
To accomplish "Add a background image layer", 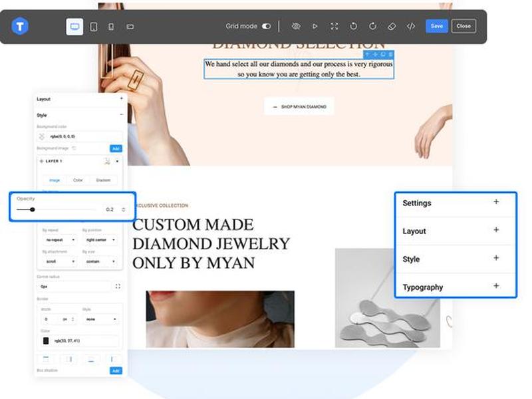I will click(x=116, y=148).
